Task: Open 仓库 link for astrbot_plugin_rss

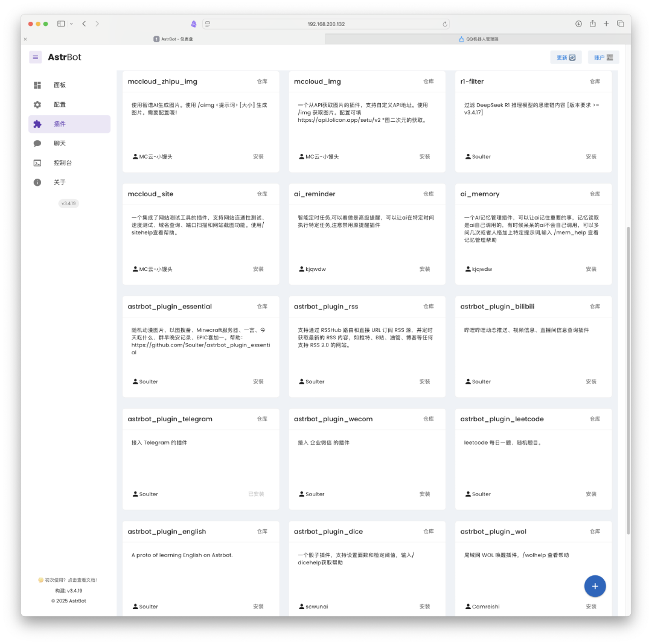Action: tap(428, 307)
